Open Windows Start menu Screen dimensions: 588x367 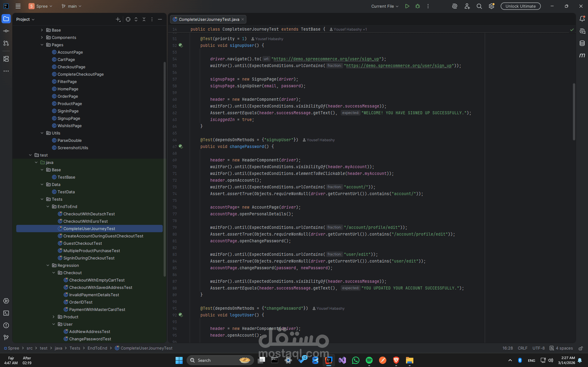tap(179, 360)
